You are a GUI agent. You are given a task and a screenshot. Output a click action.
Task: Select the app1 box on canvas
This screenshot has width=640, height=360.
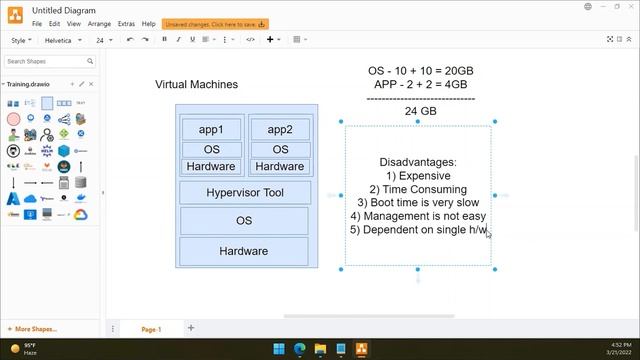pos(211,129)
